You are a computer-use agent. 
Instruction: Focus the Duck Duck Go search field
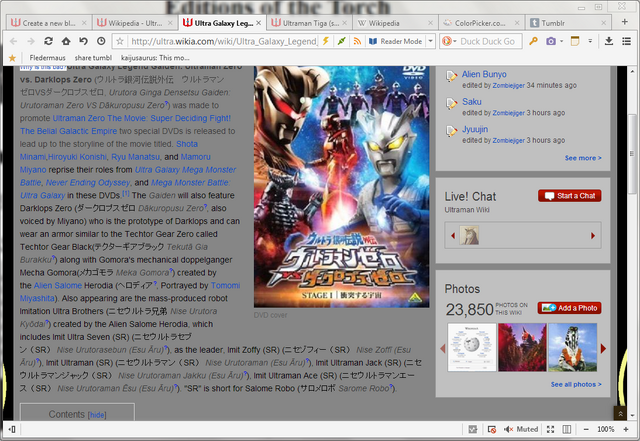(x=489, y=41)
